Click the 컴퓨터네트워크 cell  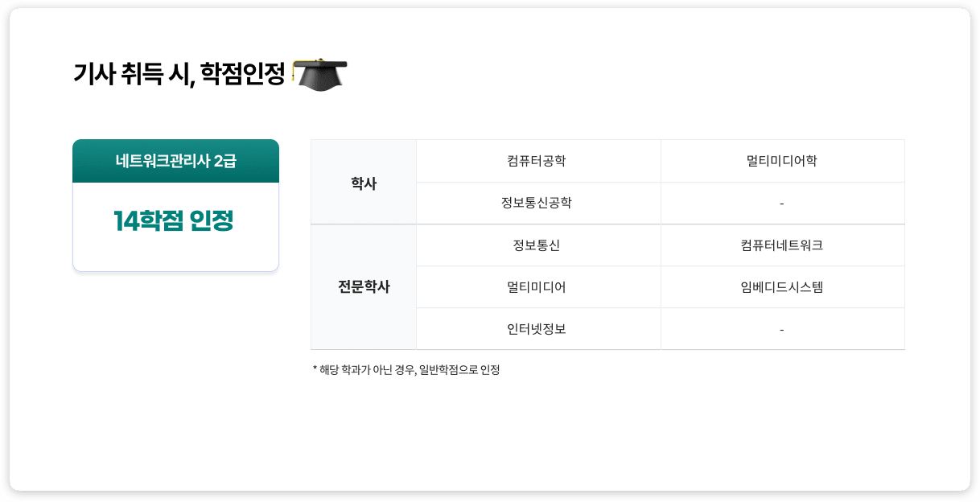tap(781, 245)
